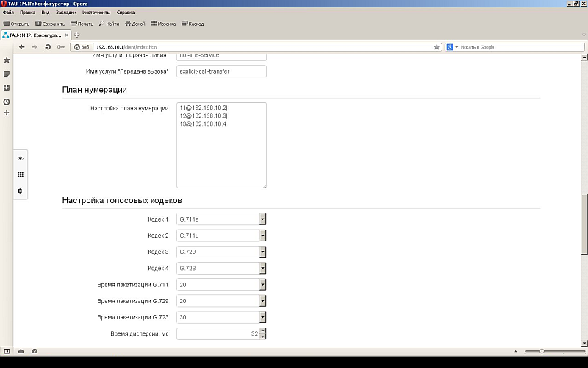Click the eye icon in floating toolbar
Image resolution: width=588 pixels, height=368 pixels.
21,158
